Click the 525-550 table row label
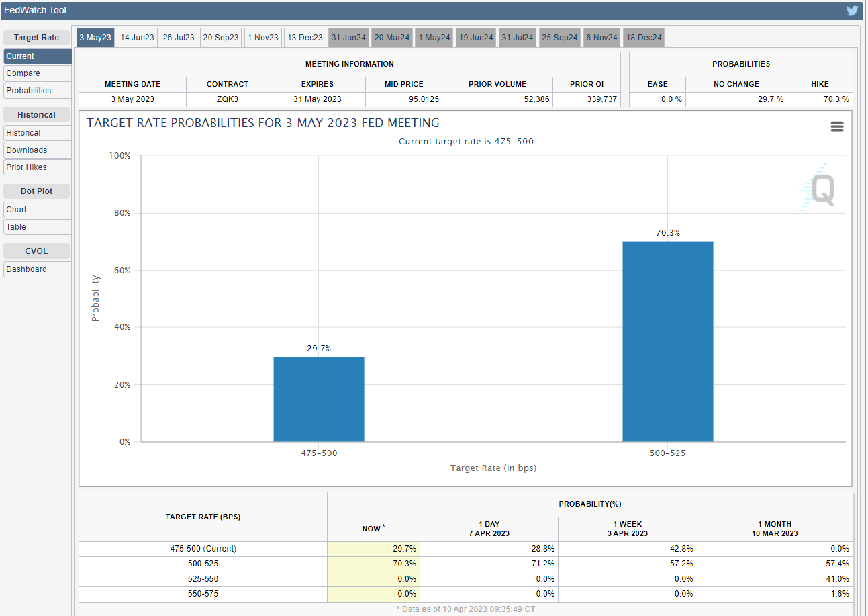Screen dimensions: 868x616 click(x=203, y=579)
